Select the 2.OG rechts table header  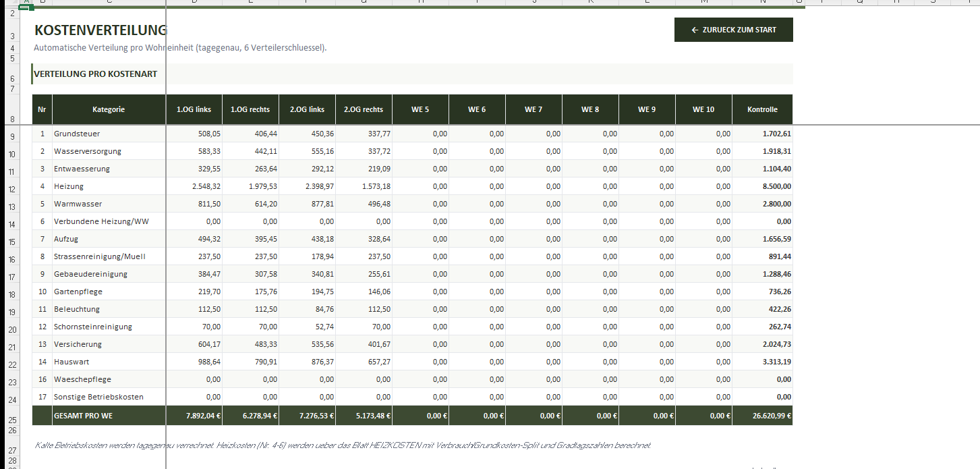[x=363, y=109]
